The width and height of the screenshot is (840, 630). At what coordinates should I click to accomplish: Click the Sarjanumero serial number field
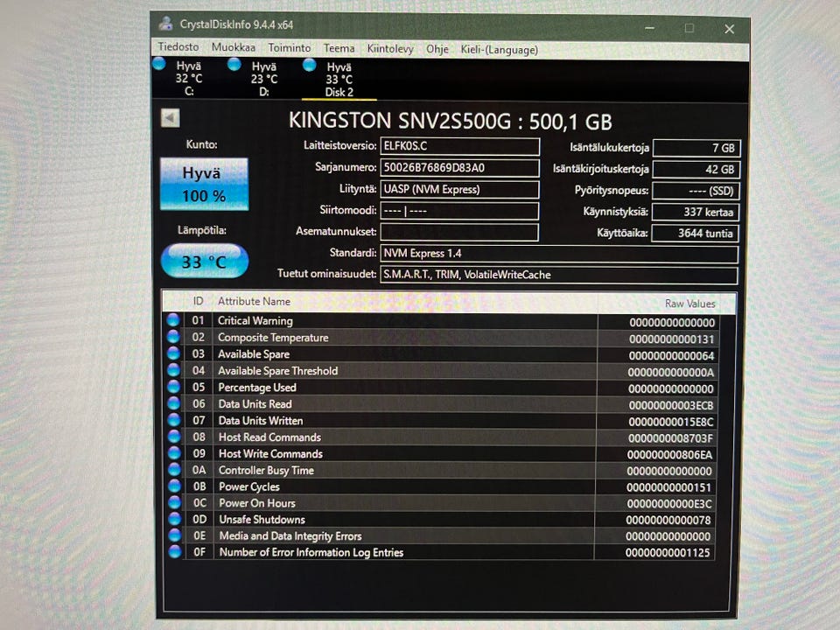459,168
